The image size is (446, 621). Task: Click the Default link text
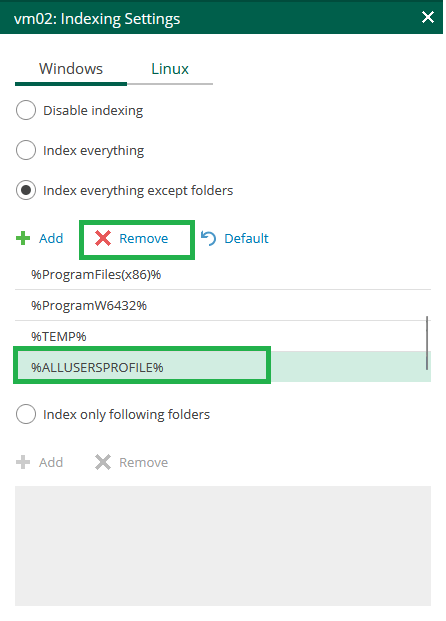[246, 238]
